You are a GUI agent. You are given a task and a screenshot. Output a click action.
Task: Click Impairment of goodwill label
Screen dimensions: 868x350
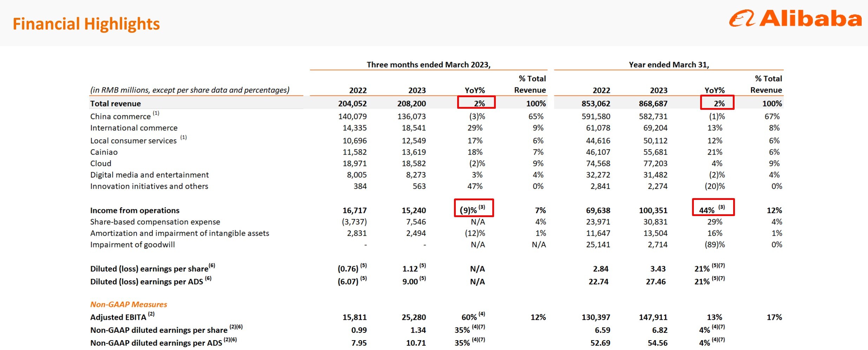point(132,245)
